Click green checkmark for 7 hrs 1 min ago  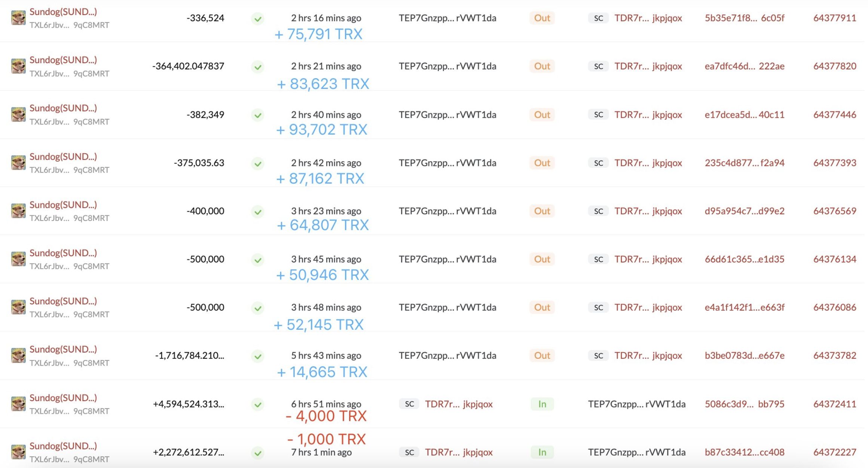(x=257, y=453)
